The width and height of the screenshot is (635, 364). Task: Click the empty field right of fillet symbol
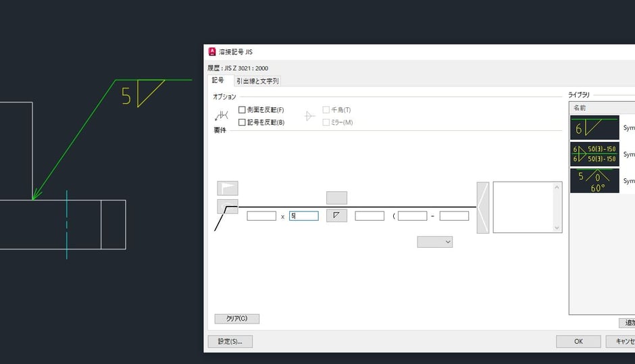(x=370, y=216)
